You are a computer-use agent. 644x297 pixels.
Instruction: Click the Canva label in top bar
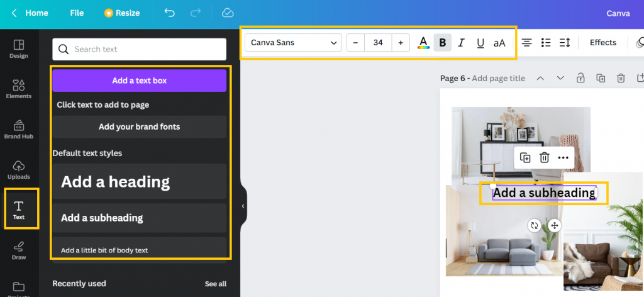[x=618, y=13]
